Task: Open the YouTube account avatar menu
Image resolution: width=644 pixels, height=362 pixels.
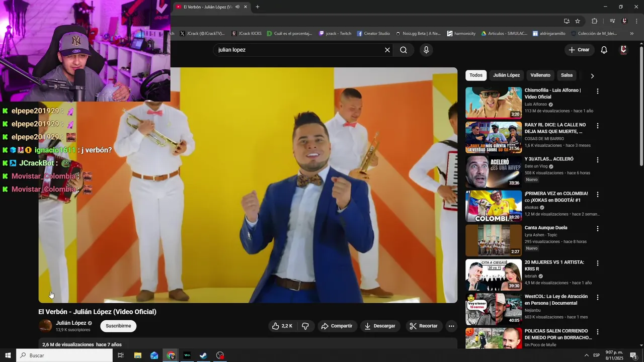Action: pyautogui.click(x=624, y=50)
